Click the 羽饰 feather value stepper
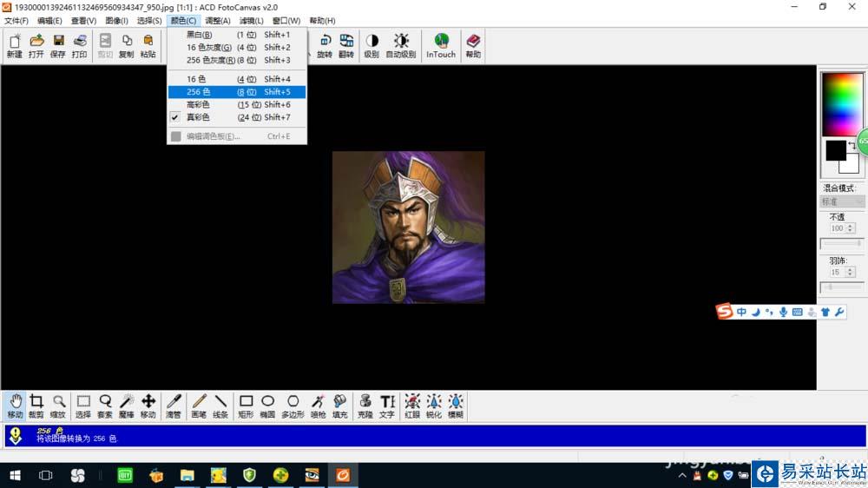 [x=851, y=272]
